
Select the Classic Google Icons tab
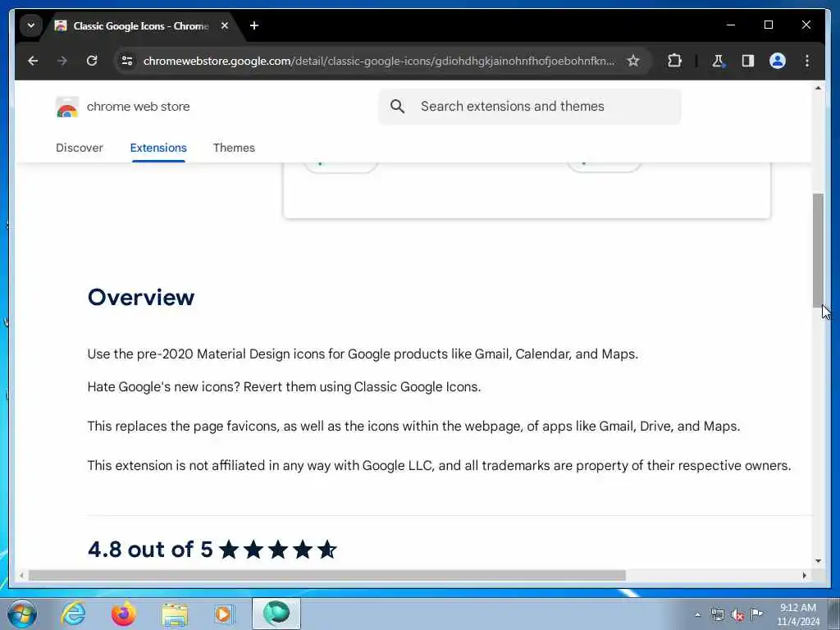(139, 25)
